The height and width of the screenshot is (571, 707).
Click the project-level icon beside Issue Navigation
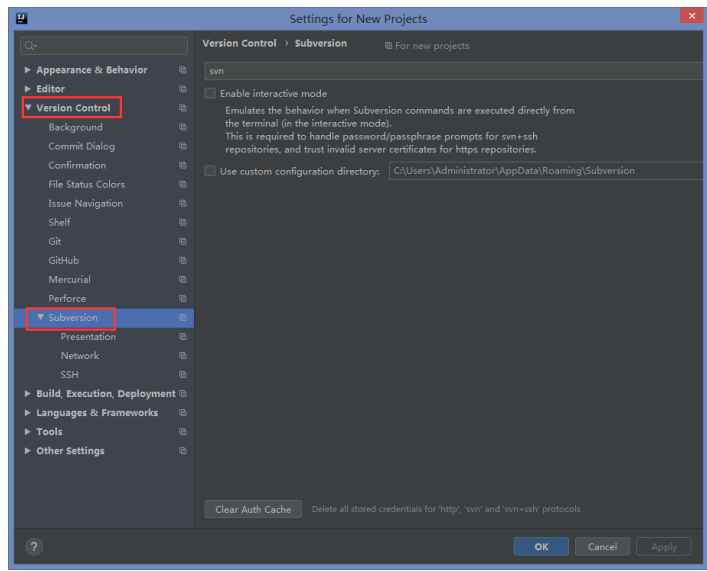coord(183,203)
